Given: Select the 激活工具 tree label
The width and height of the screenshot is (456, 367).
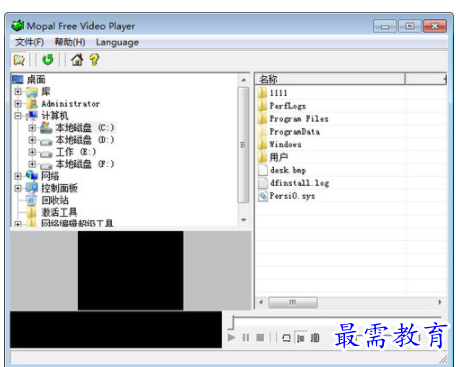Looking at the screenshot, I should click(59, 212).
